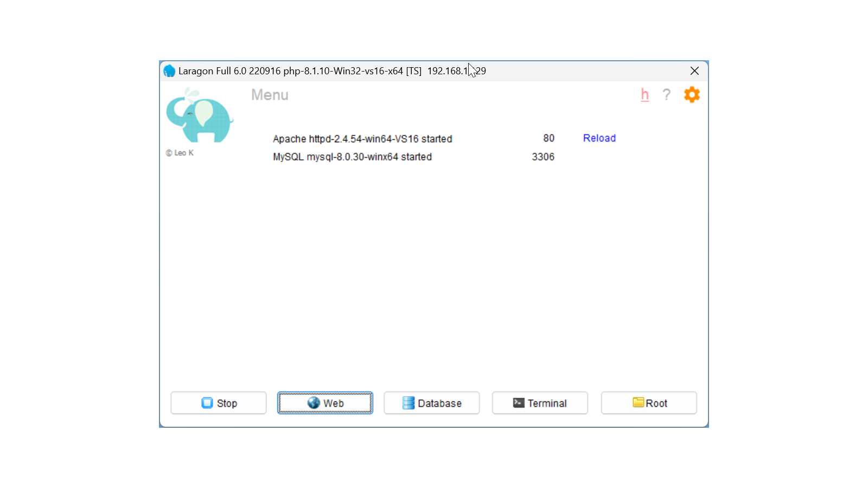Open the Menu label
868x488 pixels.
pyautogui.click(x=270, y=95)
